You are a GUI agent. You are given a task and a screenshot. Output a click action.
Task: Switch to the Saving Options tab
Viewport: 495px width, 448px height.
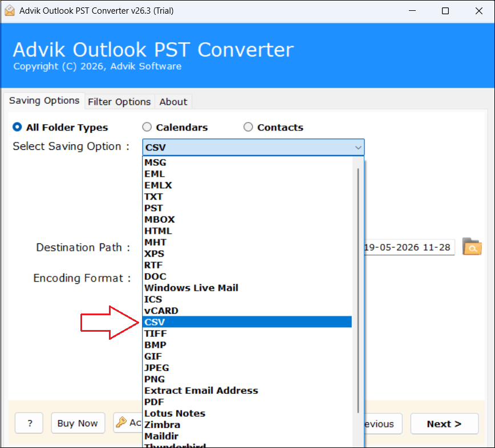tap(44, 101)
